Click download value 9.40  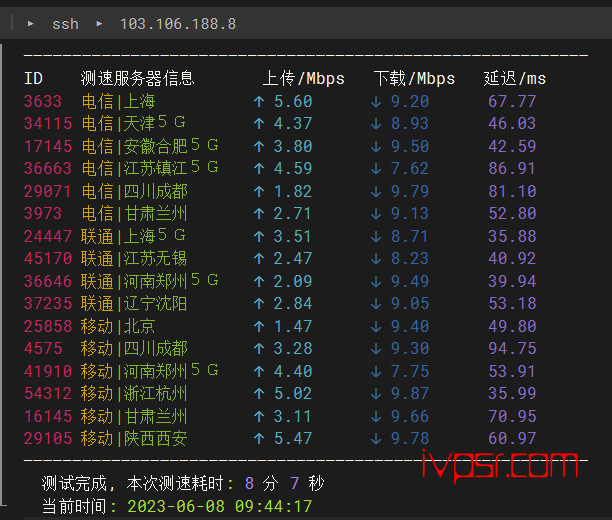410,326
